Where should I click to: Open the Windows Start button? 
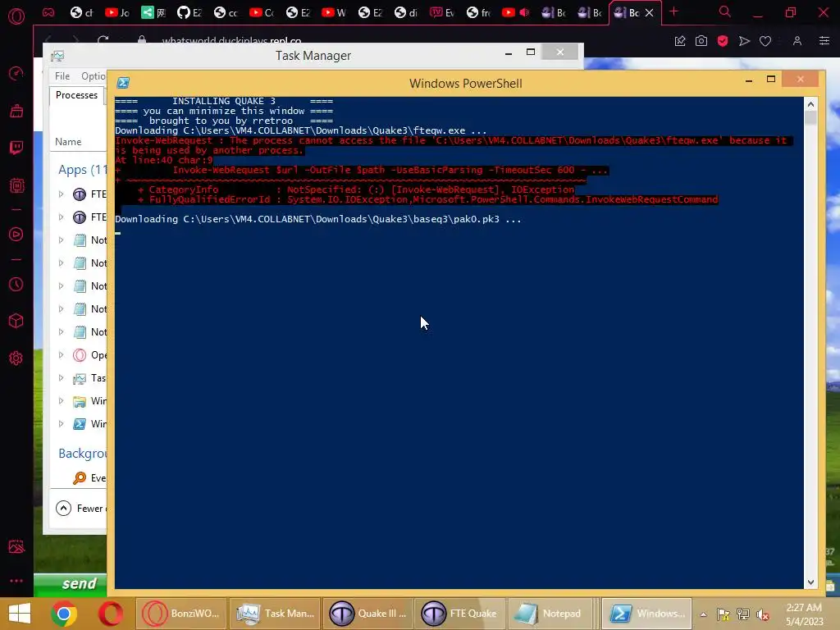pos(20,614)
